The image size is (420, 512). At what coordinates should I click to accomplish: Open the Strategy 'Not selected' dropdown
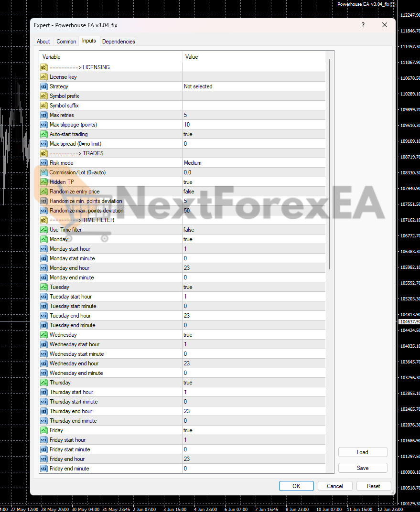point(253,86)
